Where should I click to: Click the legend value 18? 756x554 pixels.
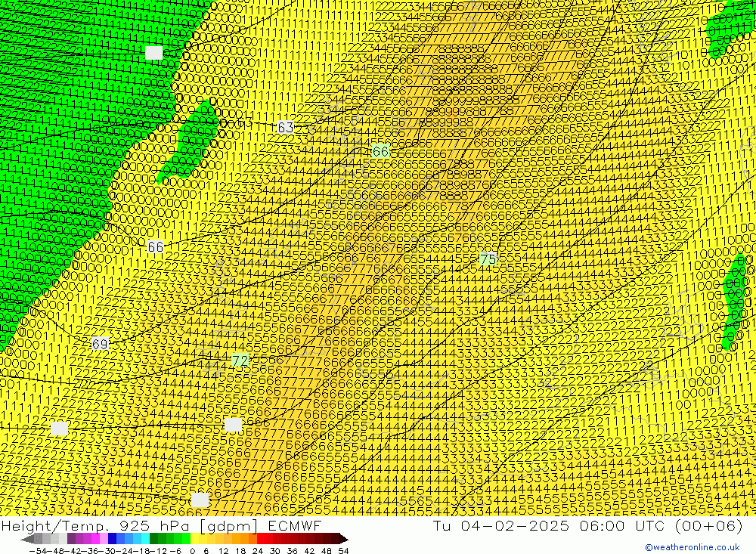pos(240,551)
